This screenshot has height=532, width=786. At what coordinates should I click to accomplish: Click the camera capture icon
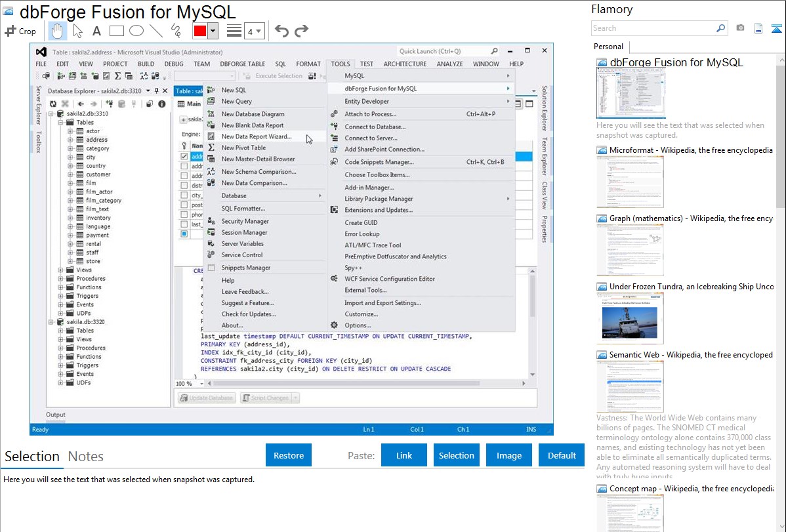tap(740, 28)
